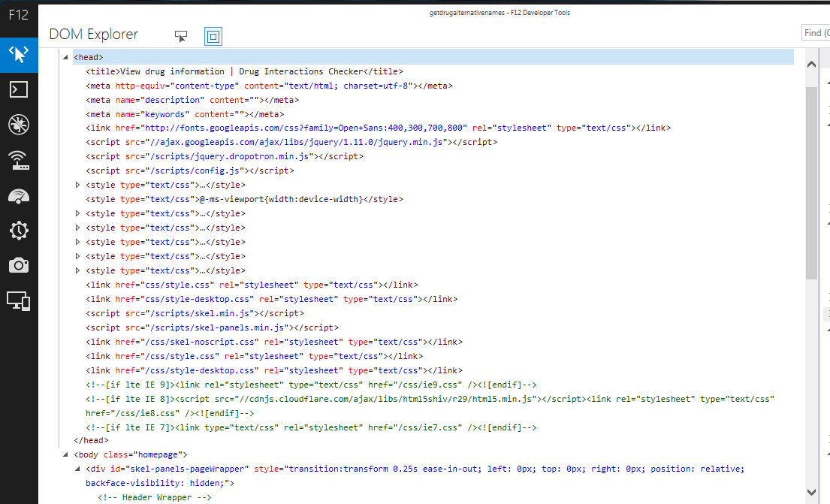
Task: Select the skel-noscript.css link row
Action: point(274,342)
